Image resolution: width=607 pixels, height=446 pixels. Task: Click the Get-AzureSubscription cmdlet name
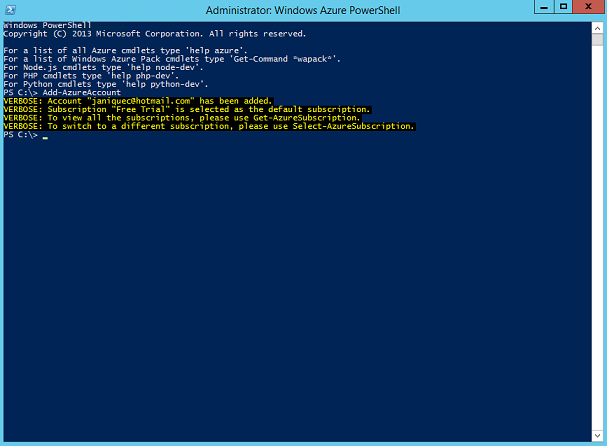[x=306, y=118]
